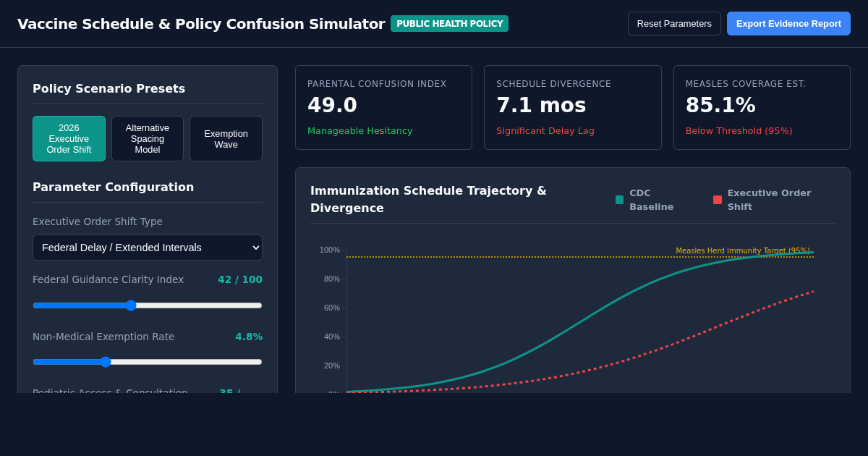Screen dimensions: 868x456
Task: Activate the Exemption Wave preset
Action: coord(226,138)
